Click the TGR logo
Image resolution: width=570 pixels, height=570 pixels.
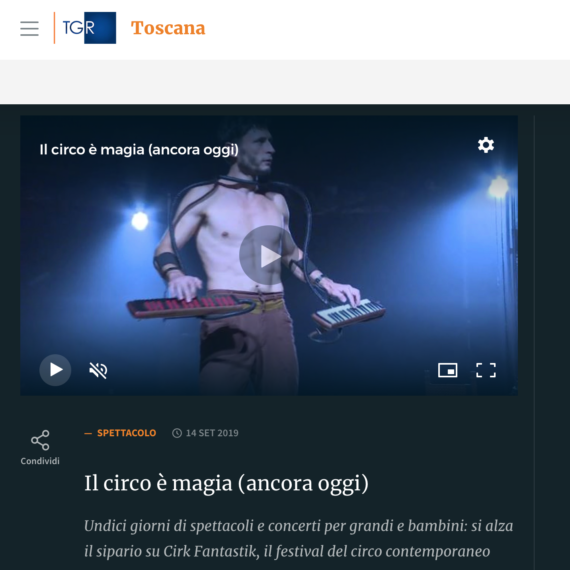89,28
